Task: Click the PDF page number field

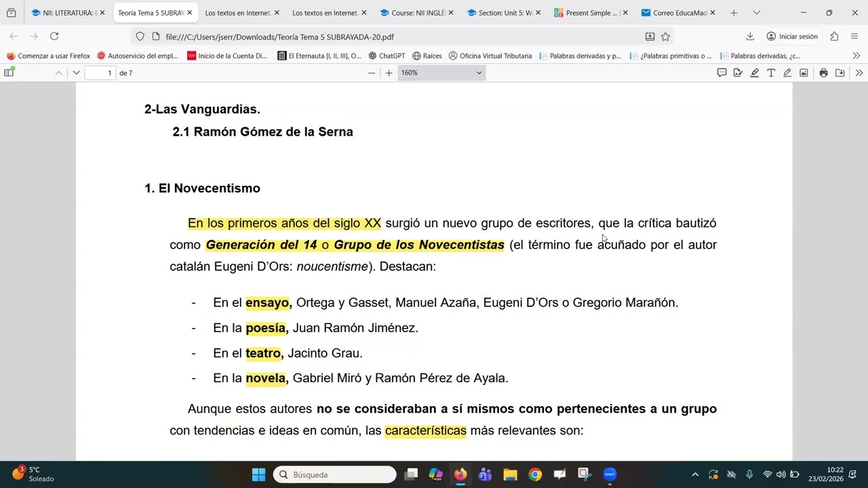Action: [100, 73]
